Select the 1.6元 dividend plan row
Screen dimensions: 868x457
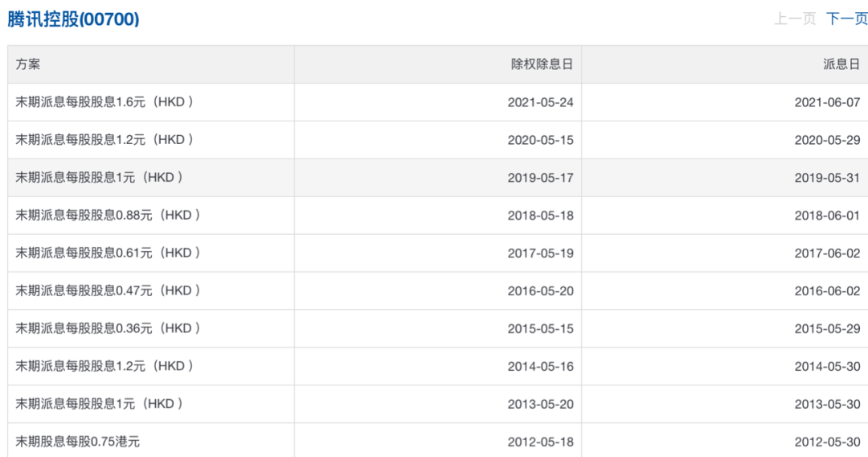click(x=104, y=102)
